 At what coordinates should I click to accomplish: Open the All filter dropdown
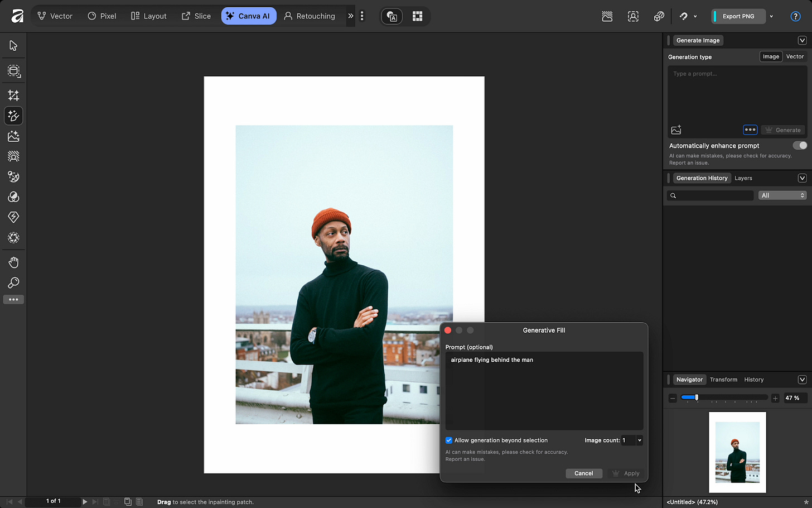coord(782,195)
